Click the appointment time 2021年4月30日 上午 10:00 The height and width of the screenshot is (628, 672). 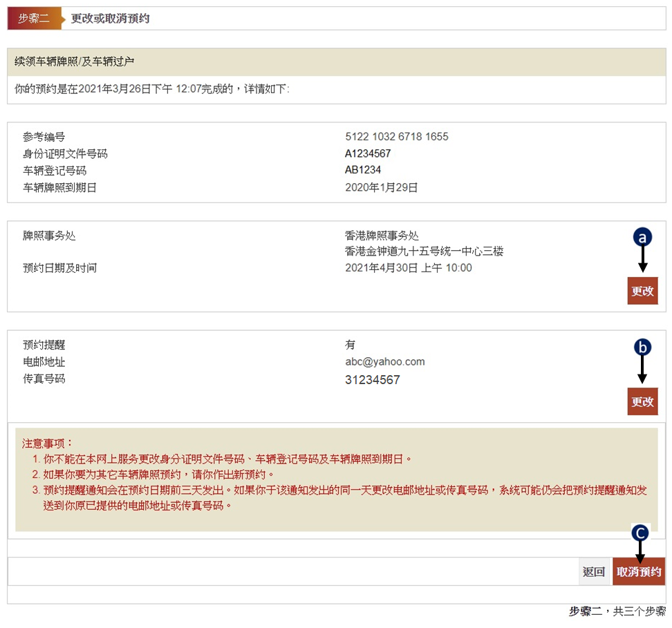pos(408,268)
